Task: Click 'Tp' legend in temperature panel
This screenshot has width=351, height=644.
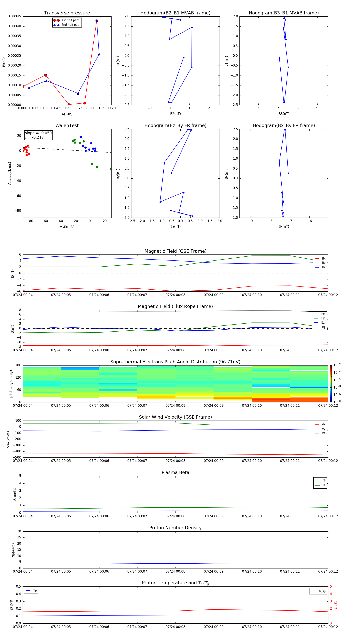Action: click(31, 591)
